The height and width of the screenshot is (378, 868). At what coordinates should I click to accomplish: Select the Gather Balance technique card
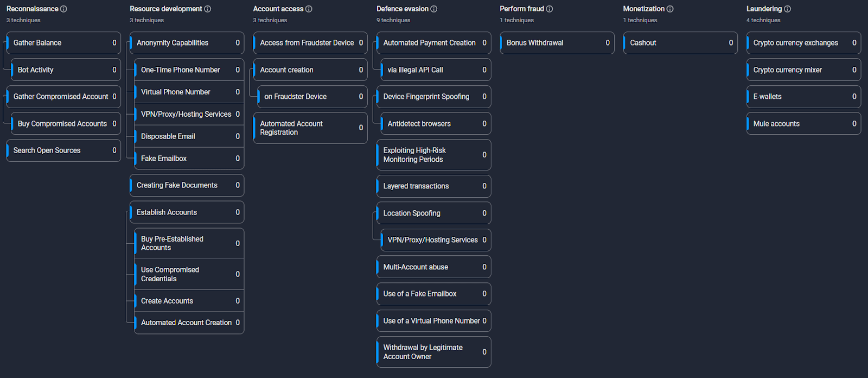click(x=63, y=43)
